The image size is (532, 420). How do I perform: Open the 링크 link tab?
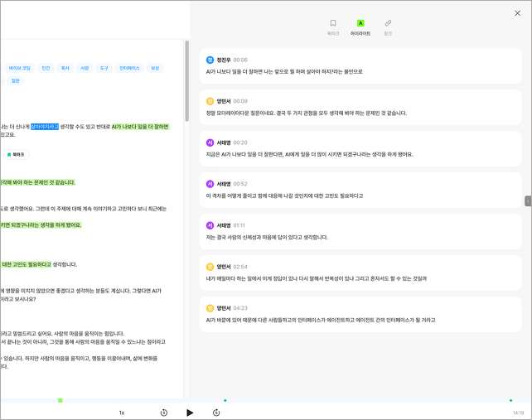(388, 27)
